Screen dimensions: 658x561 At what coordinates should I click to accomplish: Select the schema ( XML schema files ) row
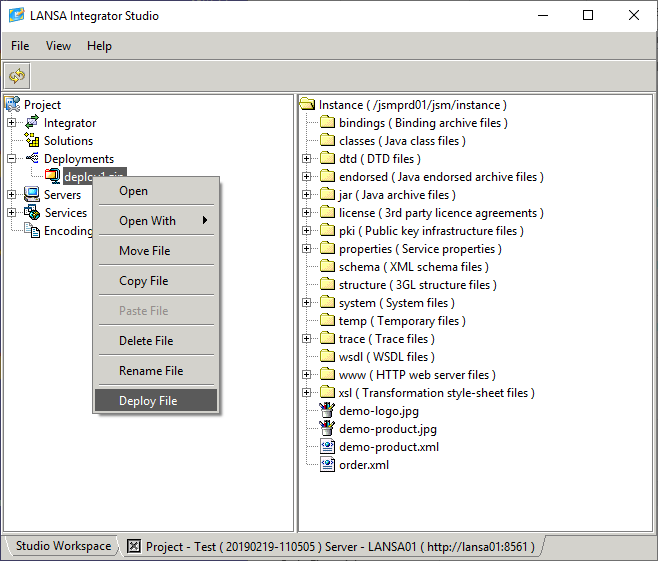click(414, 266)
